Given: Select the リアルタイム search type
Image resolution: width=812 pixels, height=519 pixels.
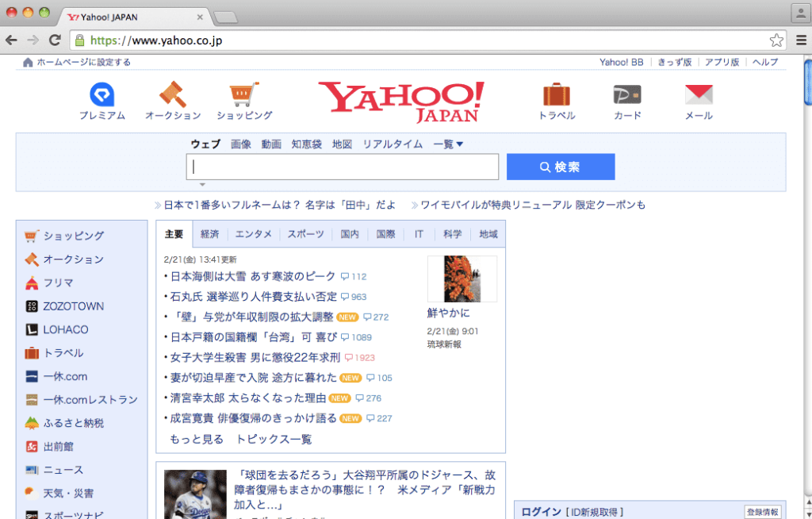Looking at the screenshot, I should tap(393, 144).
